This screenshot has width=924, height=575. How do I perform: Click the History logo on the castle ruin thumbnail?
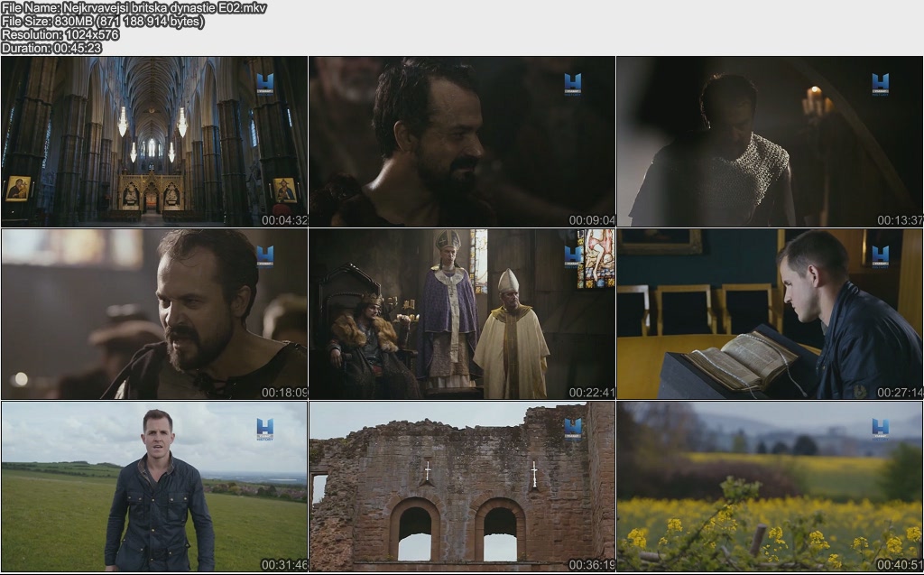pyautogui.click(x=572, y=428)
